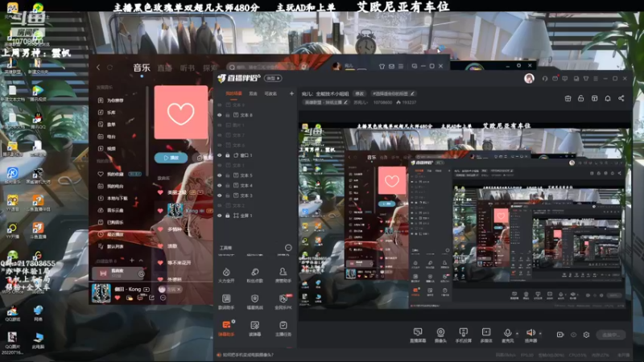This screenshot has width=644, height=362.
Task: Click heart icon in music player bar
Action: click(118, 297)
